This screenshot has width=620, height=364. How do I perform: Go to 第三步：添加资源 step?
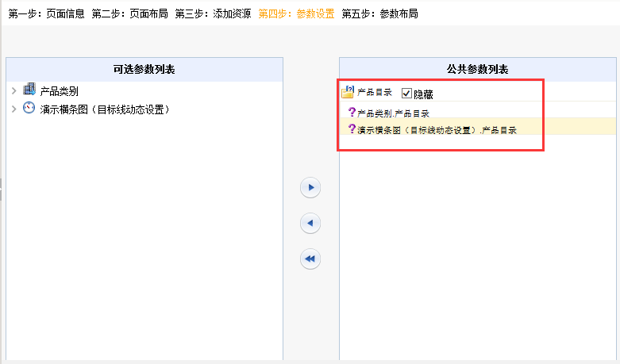click(x=213, y=13)
